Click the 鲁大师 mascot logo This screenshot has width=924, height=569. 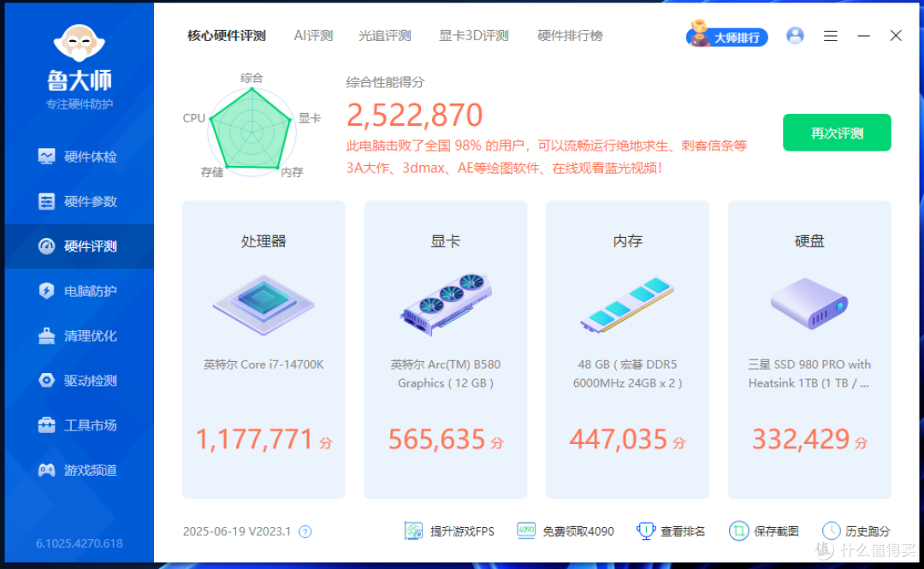click(x=79, y=44)
